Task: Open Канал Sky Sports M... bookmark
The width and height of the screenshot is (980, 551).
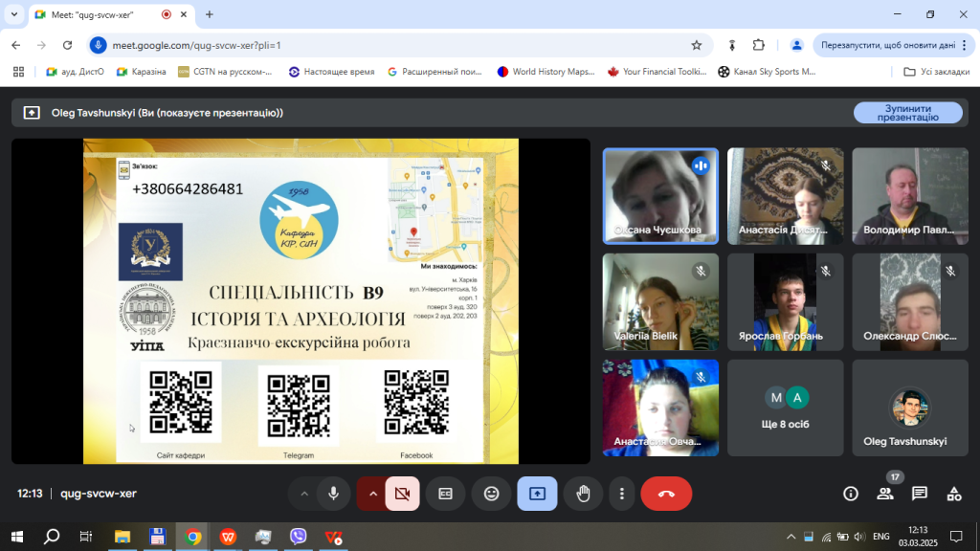Action: 767,72
